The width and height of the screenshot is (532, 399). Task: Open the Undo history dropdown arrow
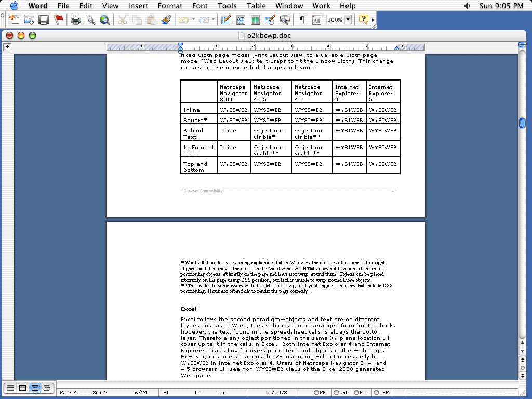point(193,19)
